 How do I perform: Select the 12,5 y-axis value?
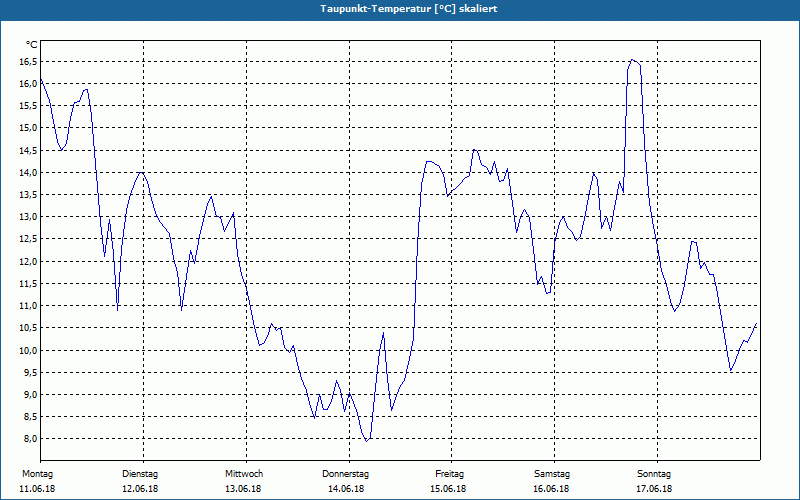tap(29, 239)
